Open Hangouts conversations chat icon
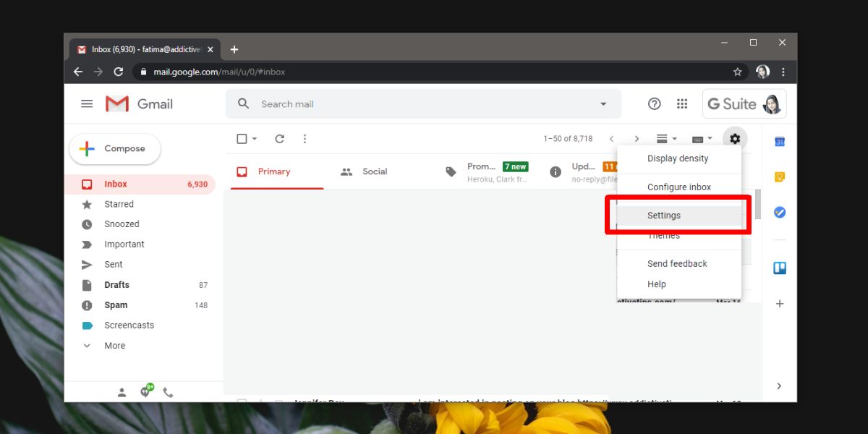This screenshot has height=434, width=868. (145, 392)
